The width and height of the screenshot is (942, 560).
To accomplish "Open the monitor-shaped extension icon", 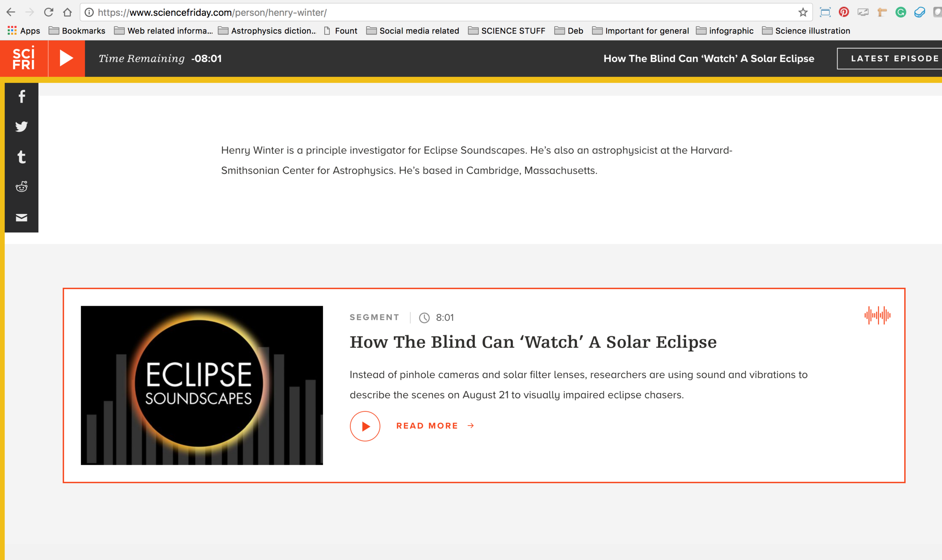I will pyautogui.click(x=863, y=12).
